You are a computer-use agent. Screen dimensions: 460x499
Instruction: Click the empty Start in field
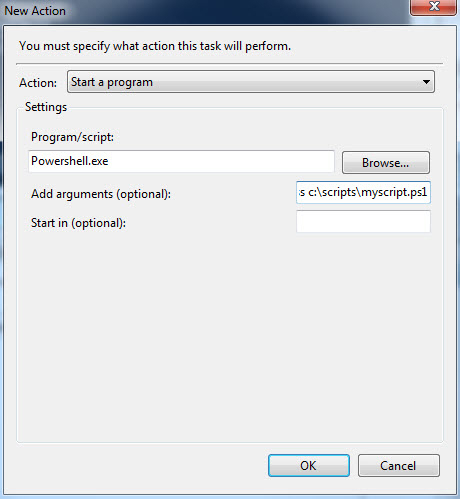(x=363, y=221)
